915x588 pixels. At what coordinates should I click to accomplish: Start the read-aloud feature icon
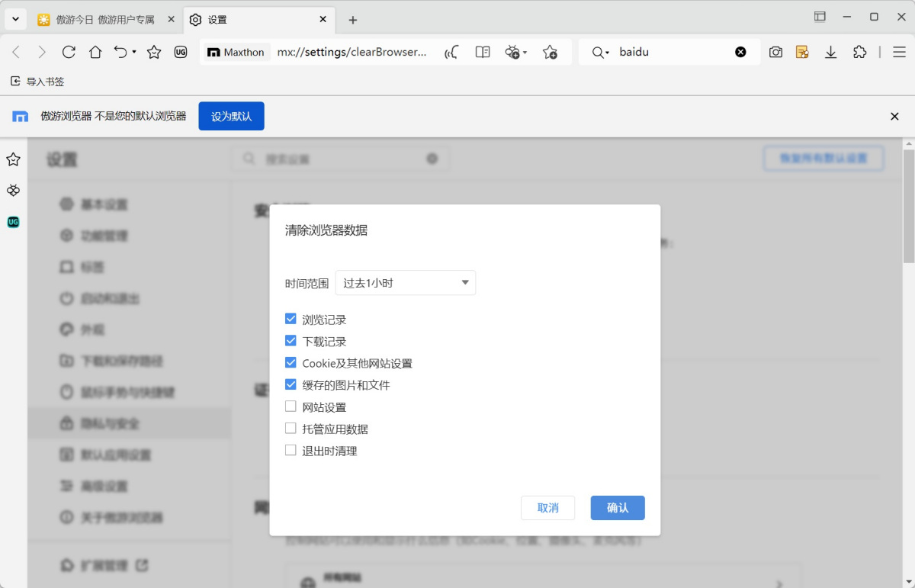pos(451,52)
